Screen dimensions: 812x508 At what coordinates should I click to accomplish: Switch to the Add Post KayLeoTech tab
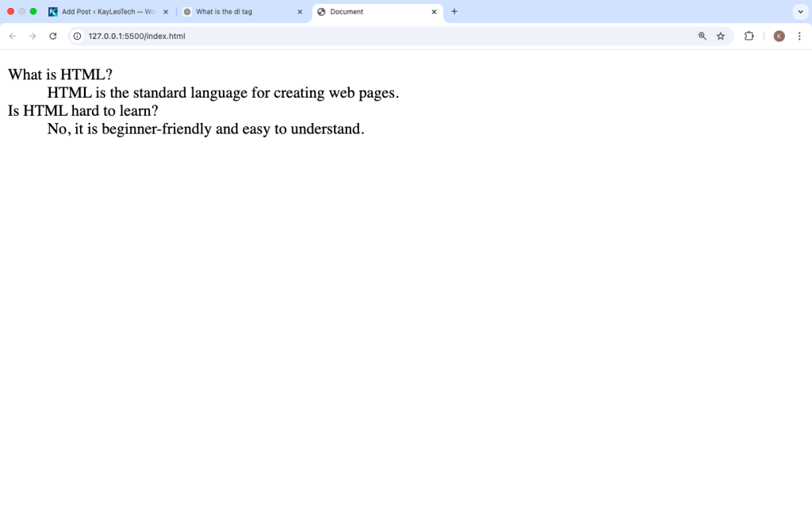click(107, 12)
